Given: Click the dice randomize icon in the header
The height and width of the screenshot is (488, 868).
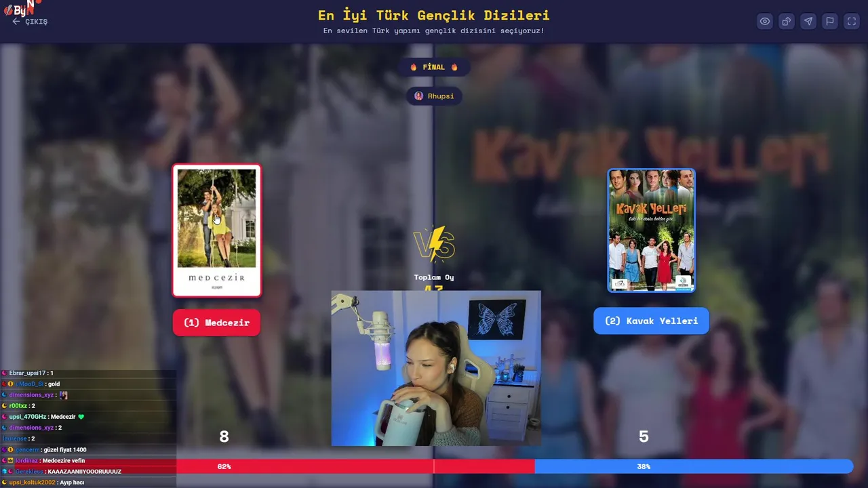Looking at the screenshot, I should pyautogui.click(x=787, y=21).
